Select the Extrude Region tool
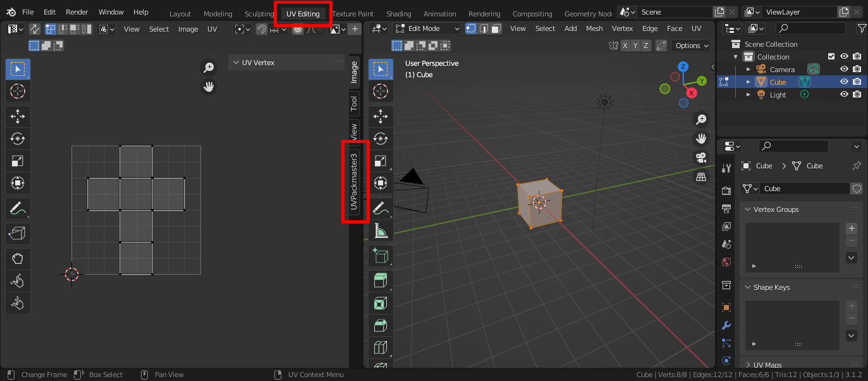This screenshot has width=868, height=381. coord(381,281)
